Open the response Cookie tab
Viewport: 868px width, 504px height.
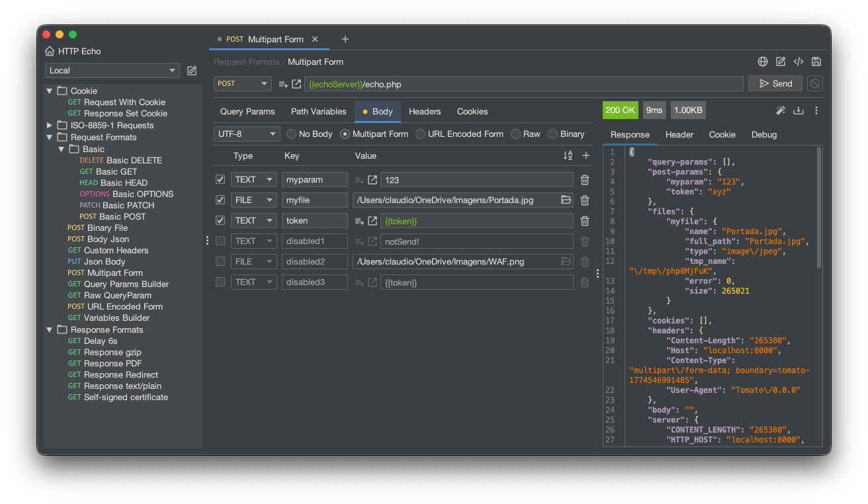pyautogui.click(x=722, y=134)
